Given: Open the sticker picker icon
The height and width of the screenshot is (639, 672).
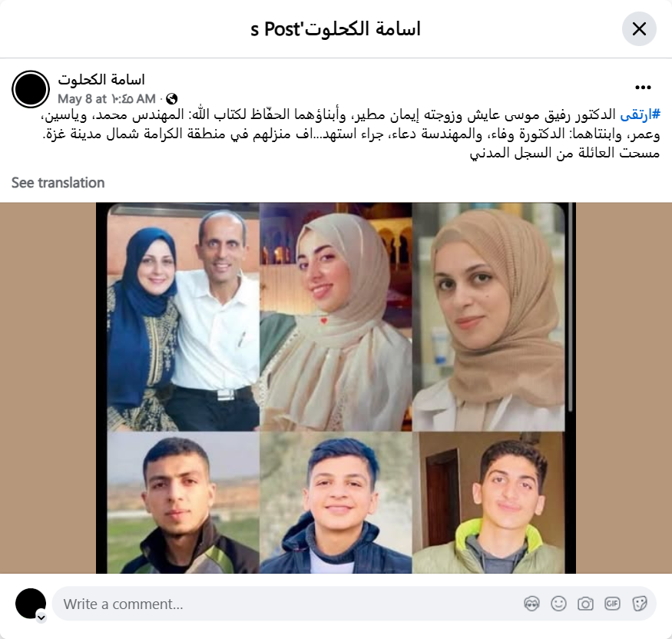Looking at the screenshot, I should pyautogui.click(x=639, y=604).
